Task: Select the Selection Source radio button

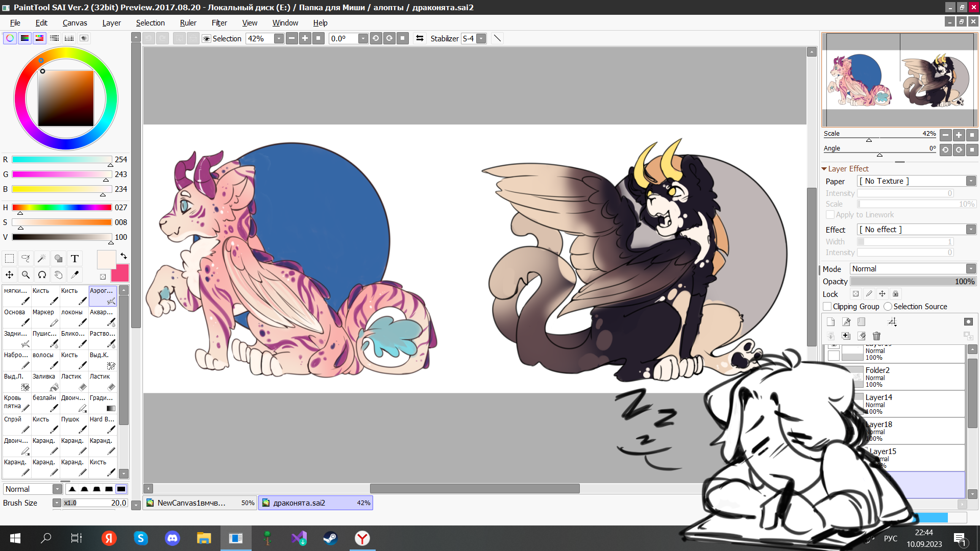Action: (888, 306)
